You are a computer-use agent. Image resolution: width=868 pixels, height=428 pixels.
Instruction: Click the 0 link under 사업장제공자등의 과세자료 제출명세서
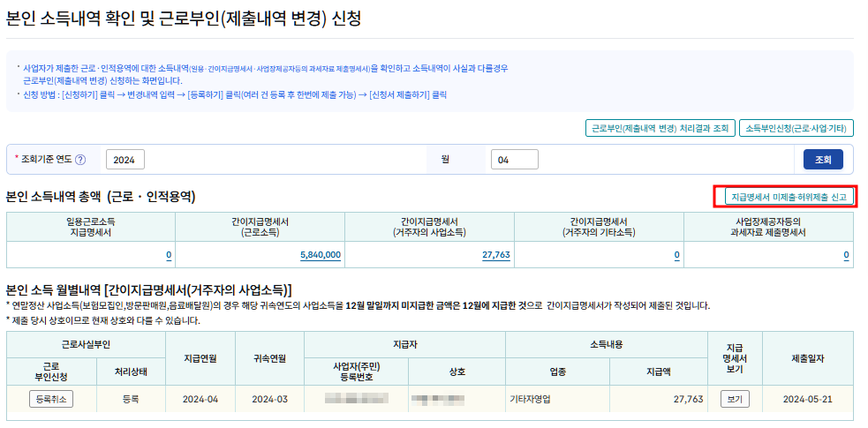pos(846,255)
